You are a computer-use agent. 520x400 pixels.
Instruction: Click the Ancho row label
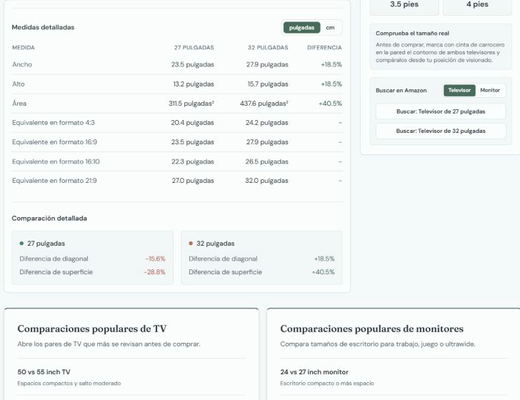pos(22,64)
